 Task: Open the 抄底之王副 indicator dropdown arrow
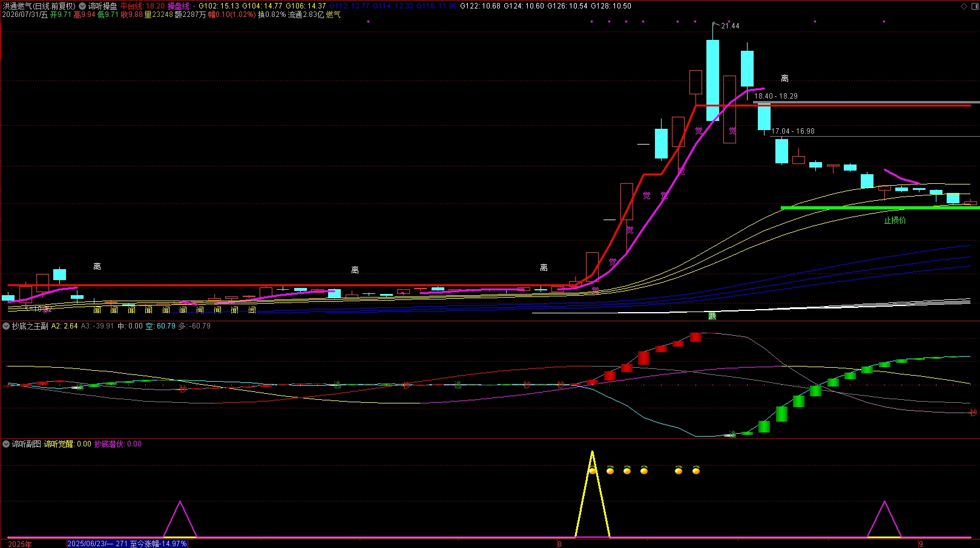coord(6,326)
